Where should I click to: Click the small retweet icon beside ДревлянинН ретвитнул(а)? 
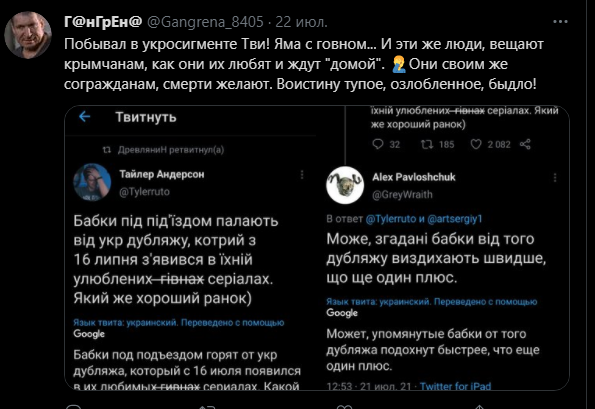pyautogui.click(x=107, y=150)
